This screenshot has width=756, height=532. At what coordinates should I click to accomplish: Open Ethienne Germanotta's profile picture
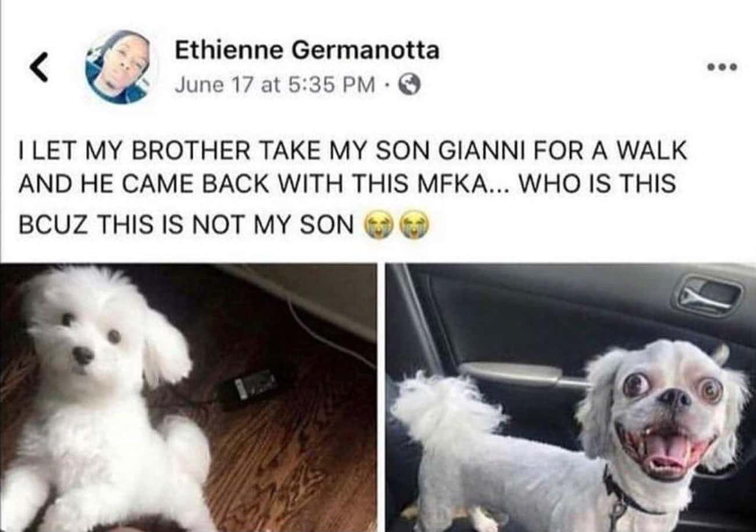click(x=121, y=67)
